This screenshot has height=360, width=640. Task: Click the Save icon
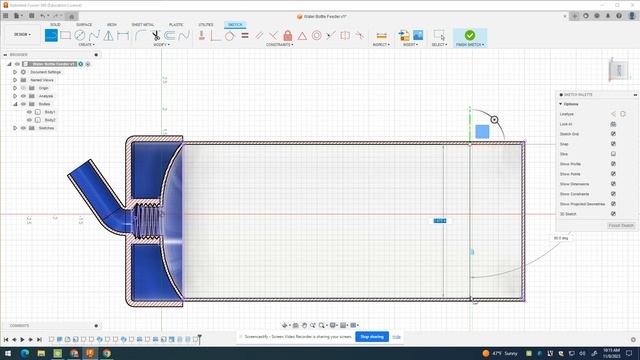click(x=31, y=16)
